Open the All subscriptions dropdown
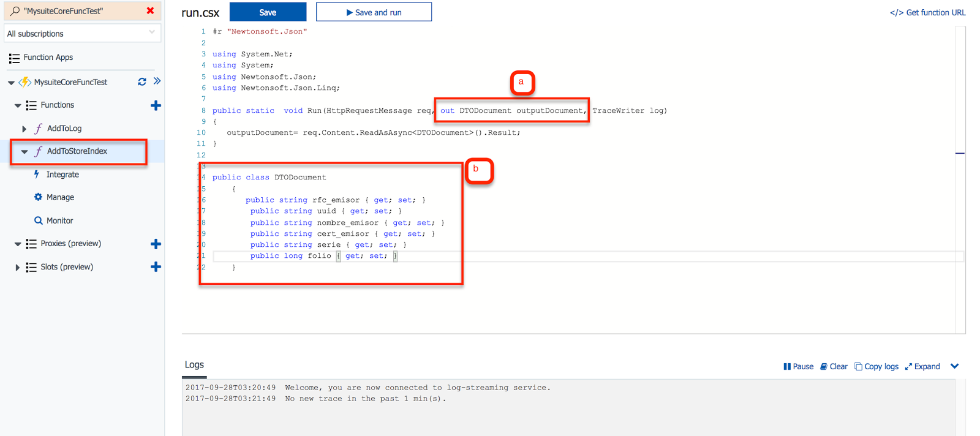980x436 pixels. click(x=83, y=33)
